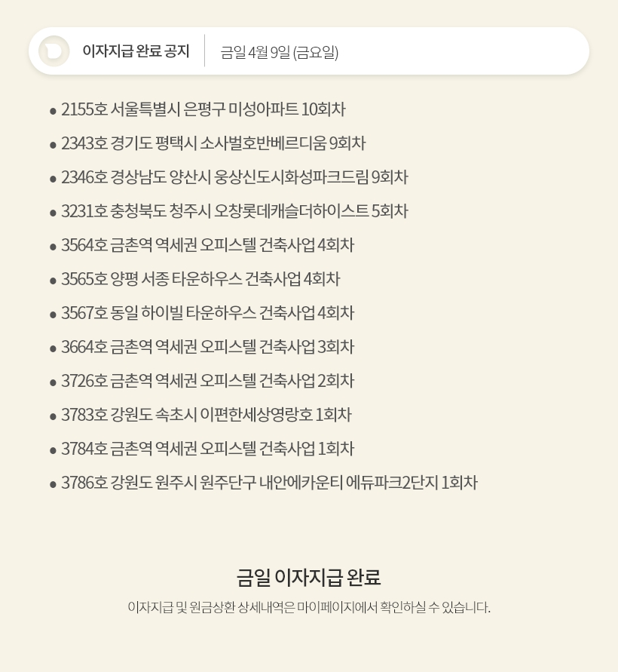This screenshot has width=618, height=672.
Task: Open 3567호 동일 하이빌 타운하우스 4회차
Action: pyautogui.click(x=207, y=313)
